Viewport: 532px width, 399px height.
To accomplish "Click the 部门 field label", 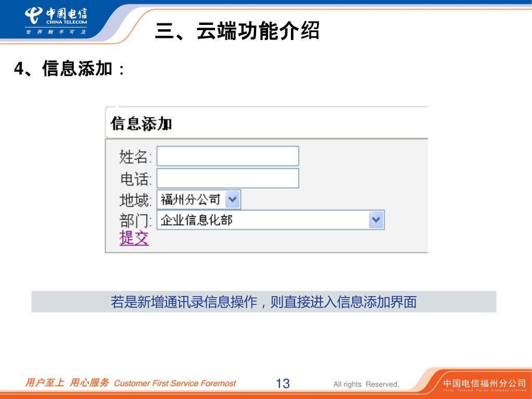I will point(135,220).
